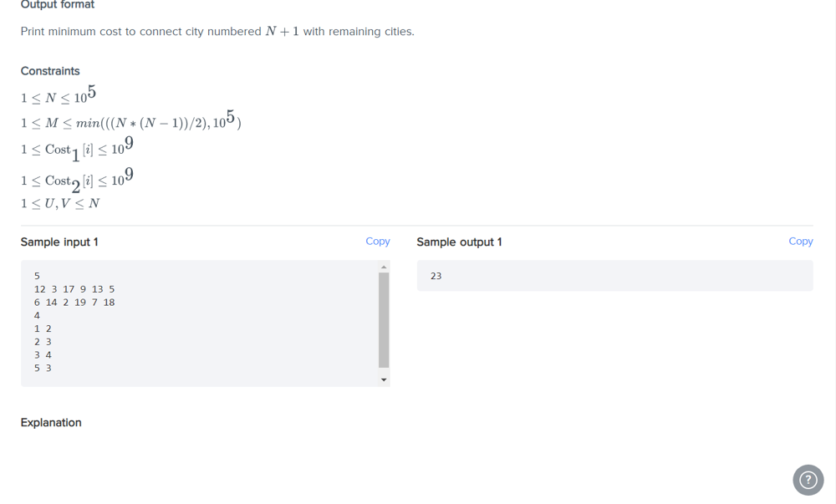Viewport: 836px width, 504px height.
Task: Click the sample input scrollbar thumb
Action: point(384,320)
